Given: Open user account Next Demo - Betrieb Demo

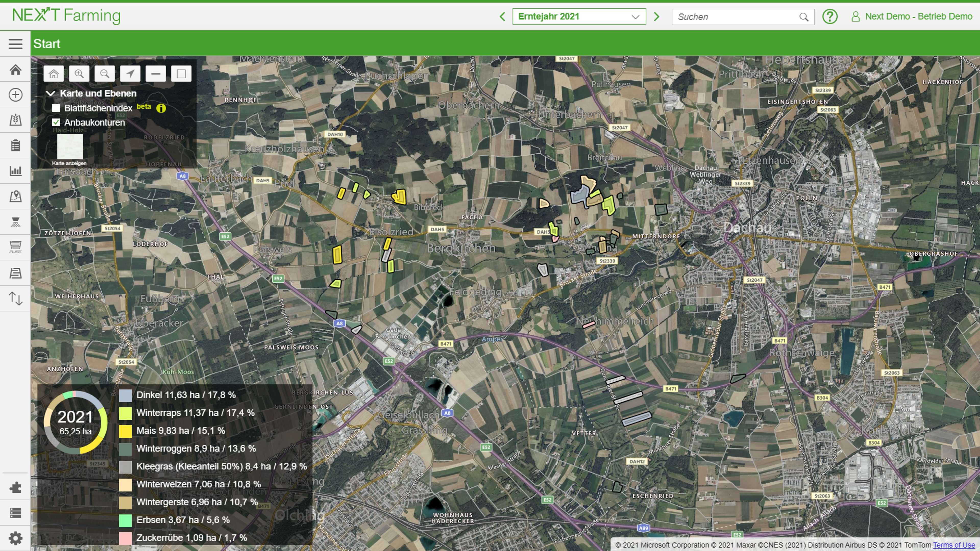Looking at the screenshot, I should pos(912,16).
